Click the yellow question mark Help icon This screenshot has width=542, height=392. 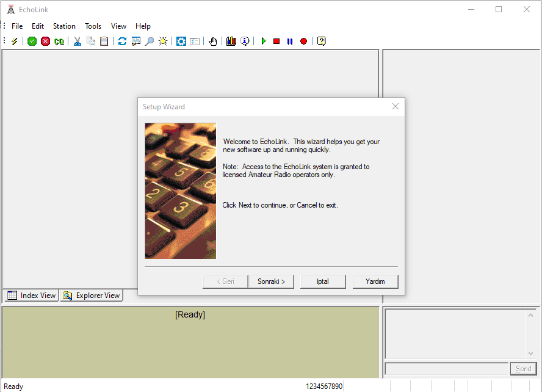[321, 41]
